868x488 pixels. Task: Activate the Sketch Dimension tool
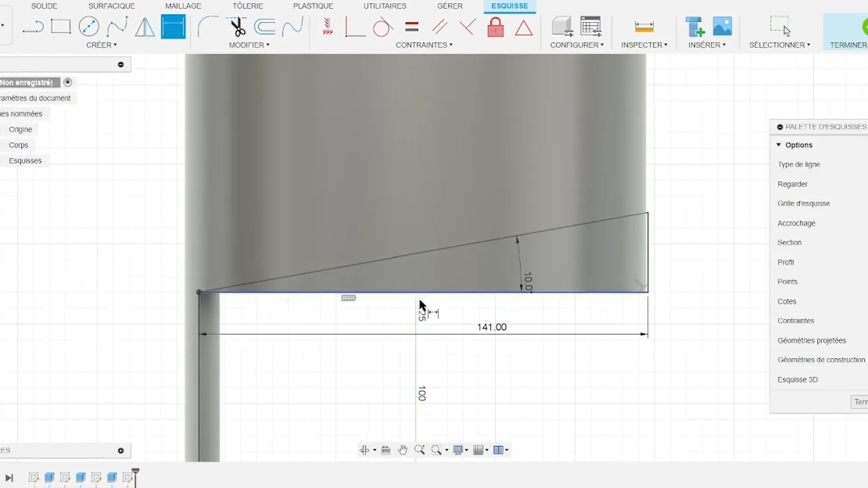(173, 27)
